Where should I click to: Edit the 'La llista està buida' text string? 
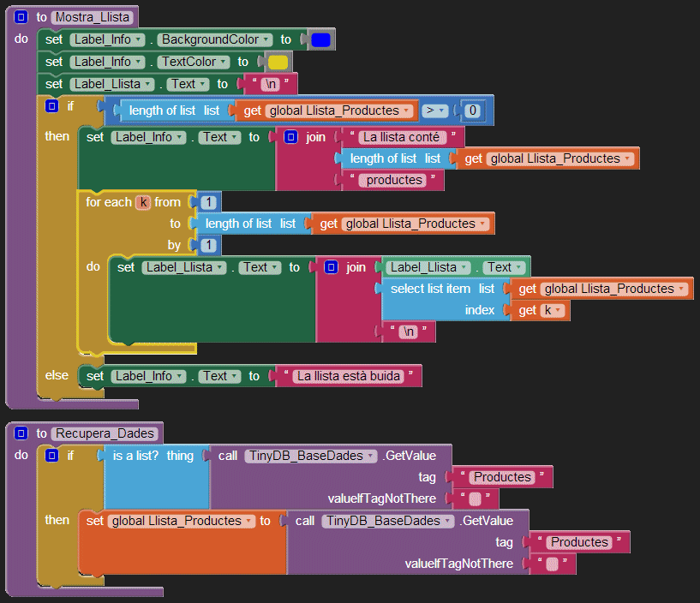[x=348, y=376]
